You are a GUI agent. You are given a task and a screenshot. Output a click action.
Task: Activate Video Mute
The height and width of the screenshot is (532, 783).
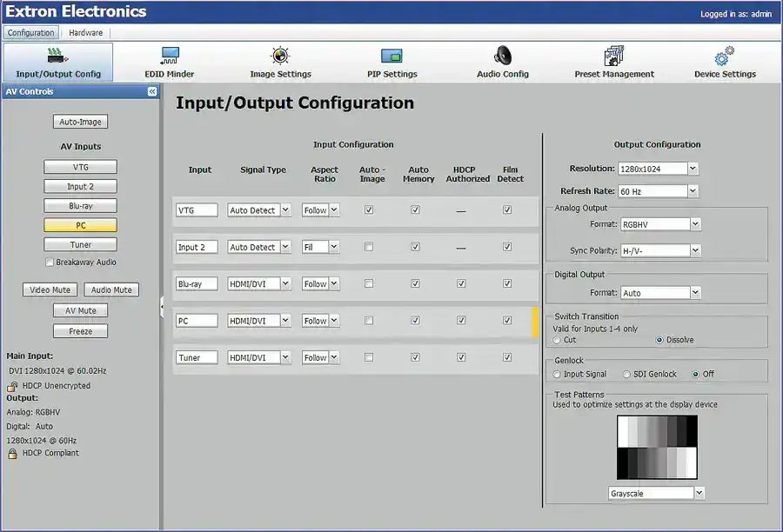50,289
